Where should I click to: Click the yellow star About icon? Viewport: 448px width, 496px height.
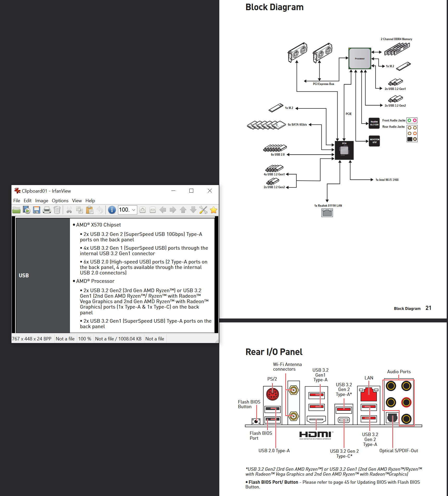click(x=214, y=210)
